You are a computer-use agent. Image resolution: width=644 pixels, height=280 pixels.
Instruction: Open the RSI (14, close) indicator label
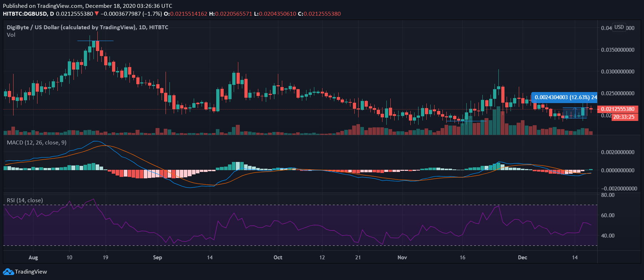click(25, 200)
